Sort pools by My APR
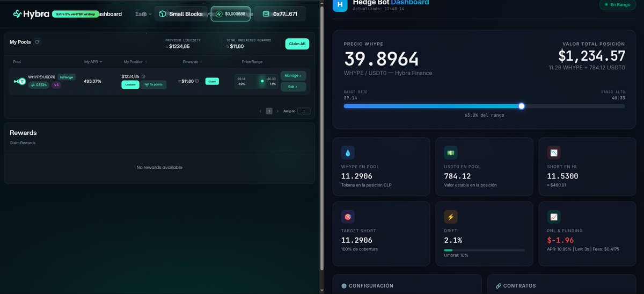This screenshot has height=294, width=644. pos(93,62)
